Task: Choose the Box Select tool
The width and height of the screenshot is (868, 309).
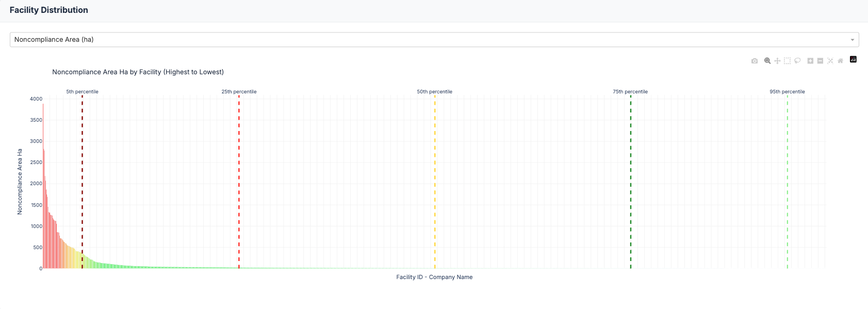Action: click(787, 61)
